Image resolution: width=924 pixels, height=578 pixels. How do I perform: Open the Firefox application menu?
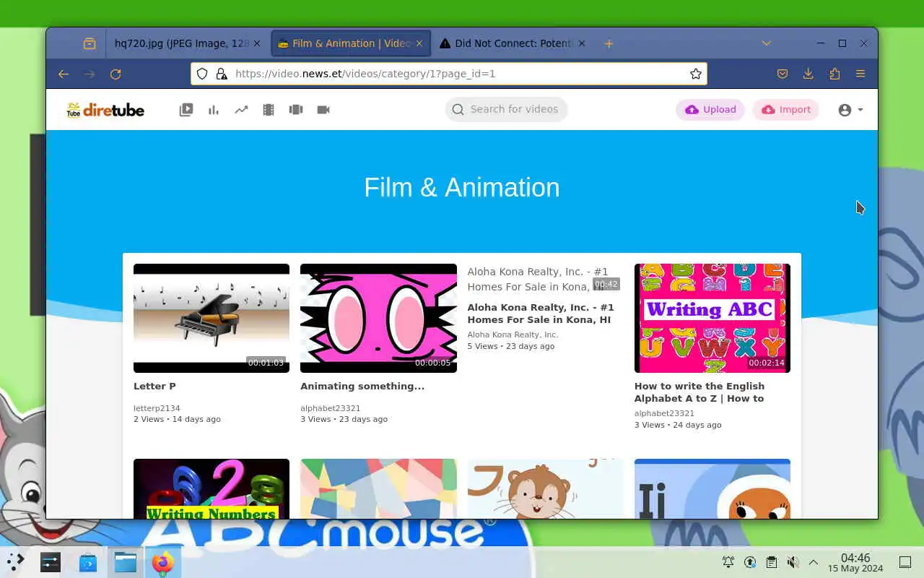[x=860, y=74]
